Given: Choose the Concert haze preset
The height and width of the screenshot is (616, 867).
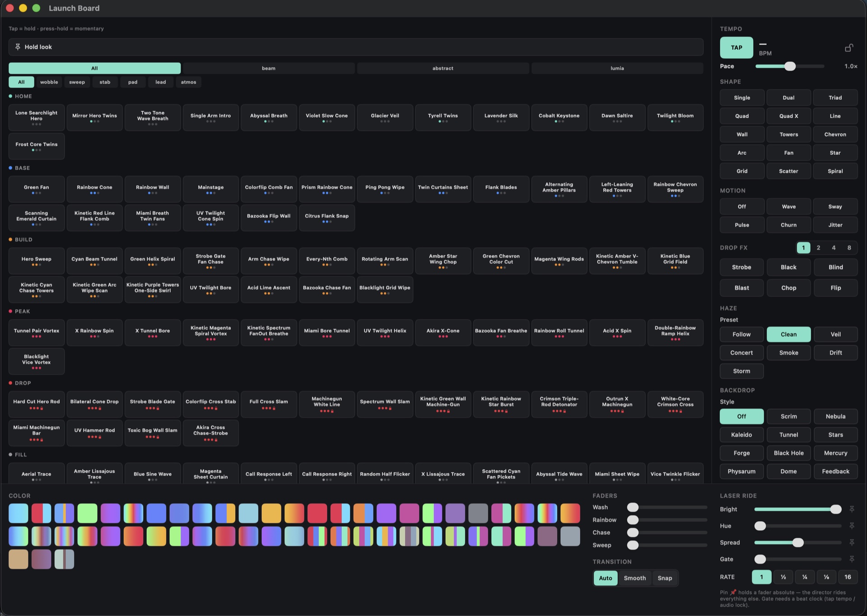Looking at the screenshot, I should point(741,353).
